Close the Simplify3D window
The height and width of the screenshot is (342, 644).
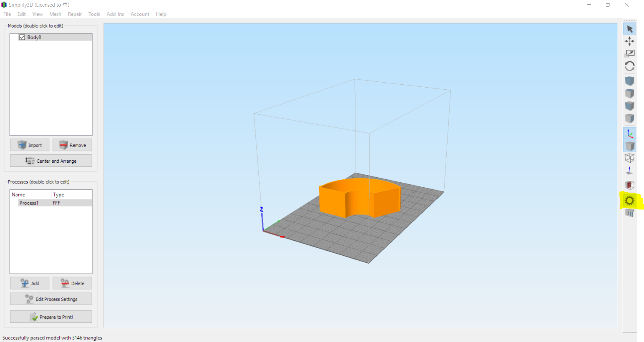[627, 5]
